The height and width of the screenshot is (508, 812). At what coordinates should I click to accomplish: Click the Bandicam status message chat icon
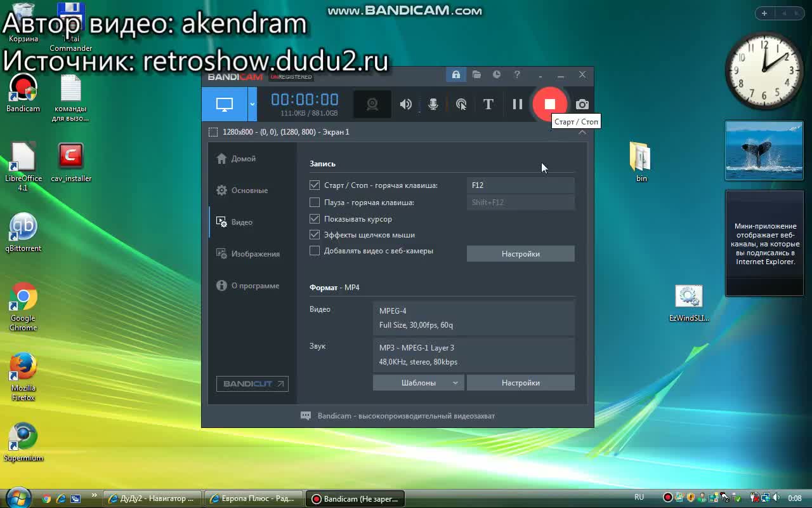tap(306, 416)
